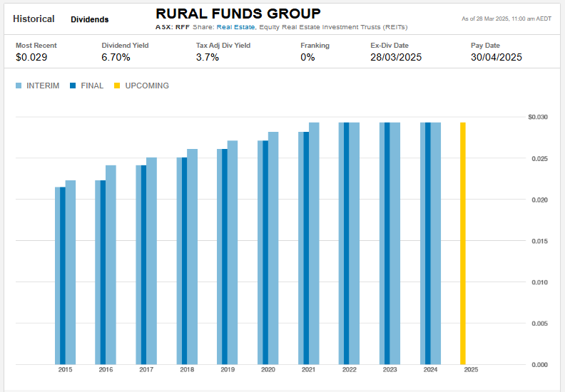565x392 pixels.
Task: Toggle the FINAL series legend label
Action: 92,86
